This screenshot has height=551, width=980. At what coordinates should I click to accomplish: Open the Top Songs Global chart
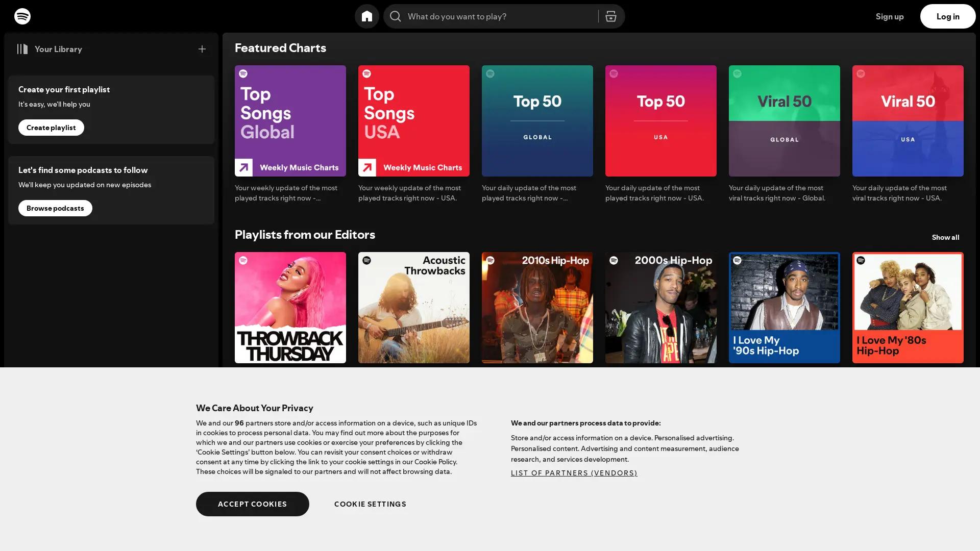[x=290, y=120]
